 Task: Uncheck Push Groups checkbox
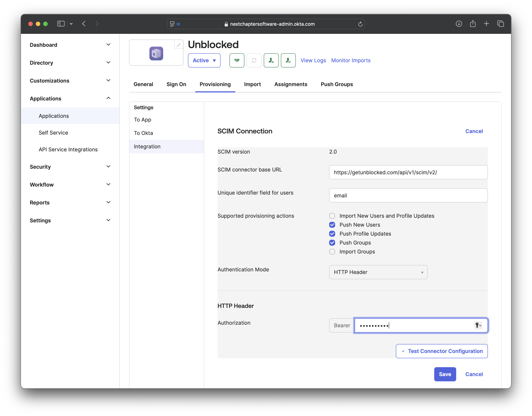tap(332, 242)
